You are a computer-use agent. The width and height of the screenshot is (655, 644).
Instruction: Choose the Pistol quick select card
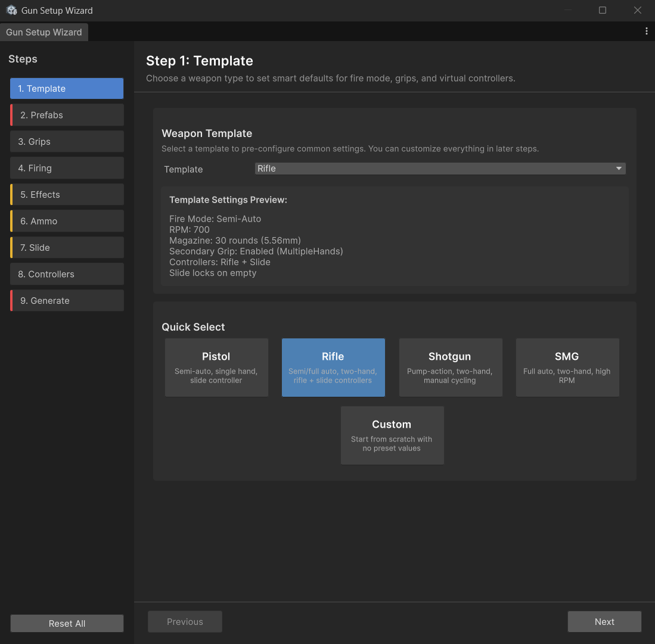[x=216, y=368]
